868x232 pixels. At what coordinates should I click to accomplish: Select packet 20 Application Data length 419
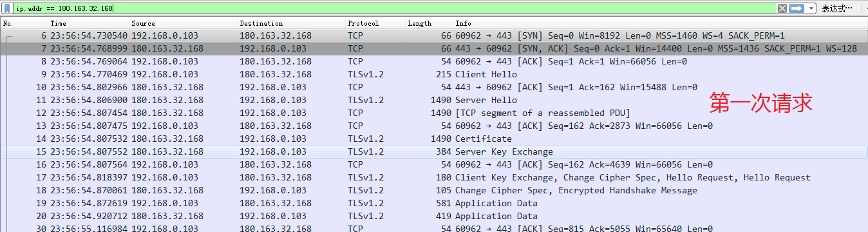click(434, 216)
